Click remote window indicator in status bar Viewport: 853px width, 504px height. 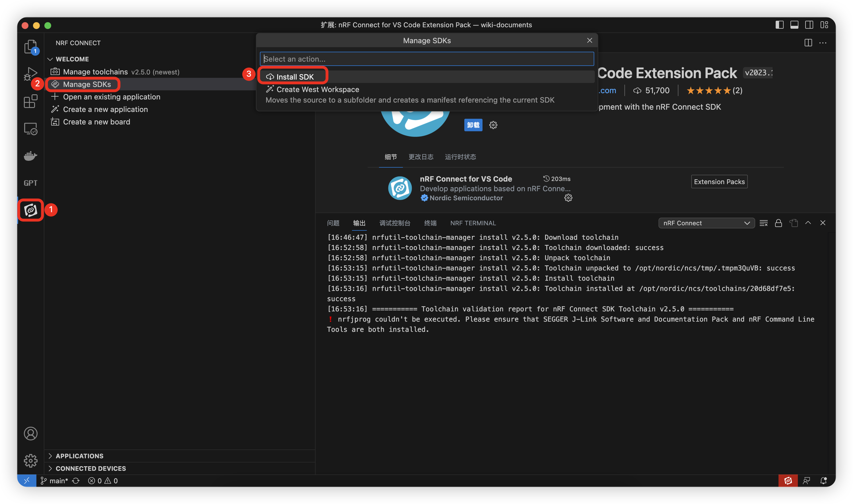pos(27,481)
